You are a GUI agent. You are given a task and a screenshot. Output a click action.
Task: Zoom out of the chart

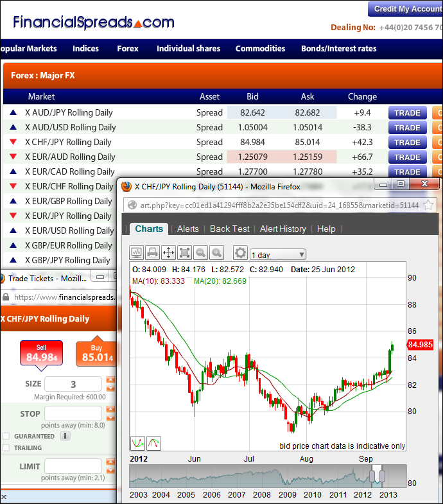[200, 253]
